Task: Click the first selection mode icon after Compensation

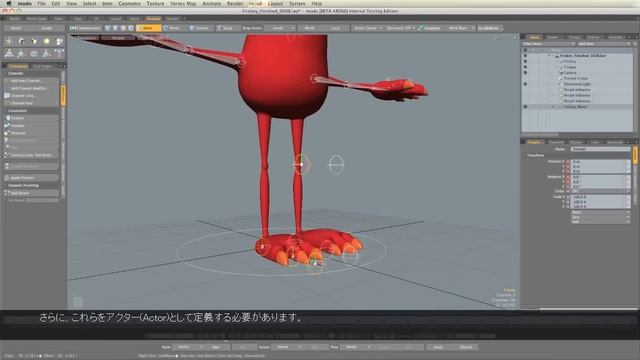Action: [108, 28]
